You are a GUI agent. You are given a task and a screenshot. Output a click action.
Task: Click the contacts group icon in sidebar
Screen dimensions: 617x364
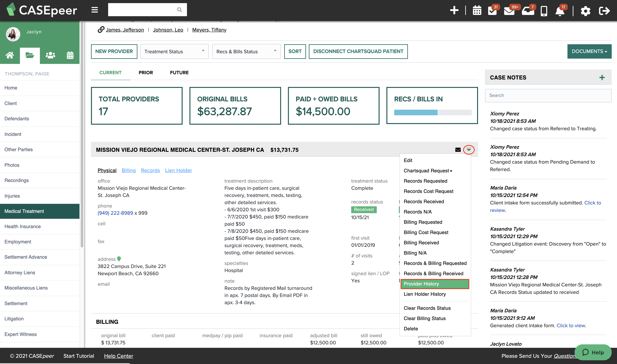[x=50, y=55]
